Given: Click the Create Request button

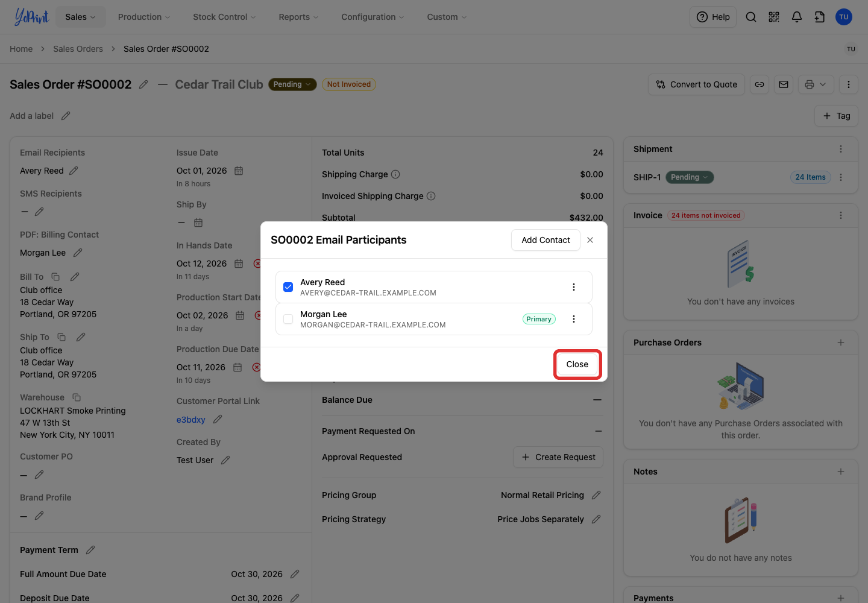Looking at the screenshot, I should click(558, 457).
